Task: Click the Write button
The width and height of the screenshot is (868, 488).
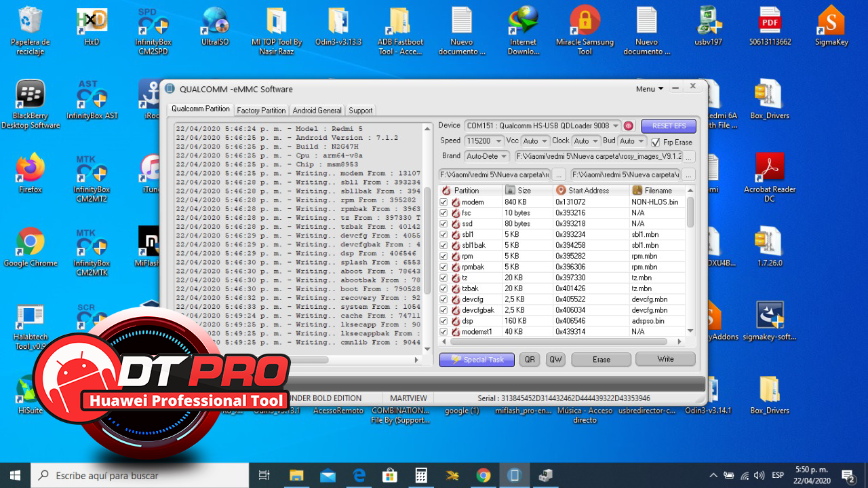Action: pos(665,359)
